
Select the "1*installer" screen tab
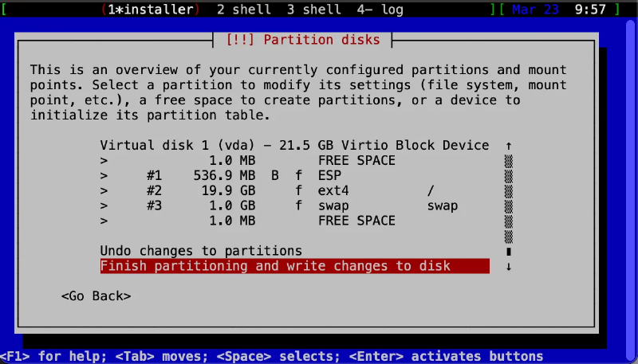pyautogui.click(x=152, y=10)
